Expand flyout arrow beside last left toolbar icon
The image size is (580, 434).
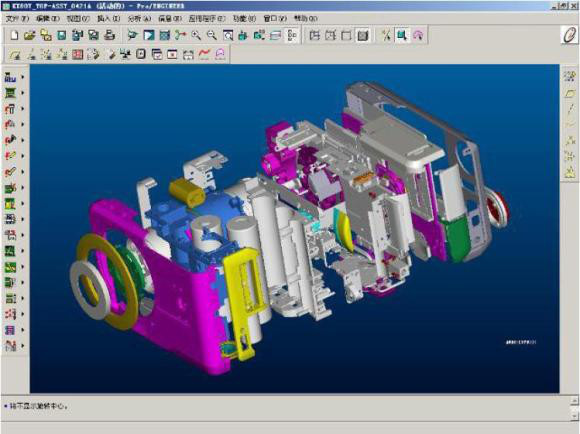23,346
